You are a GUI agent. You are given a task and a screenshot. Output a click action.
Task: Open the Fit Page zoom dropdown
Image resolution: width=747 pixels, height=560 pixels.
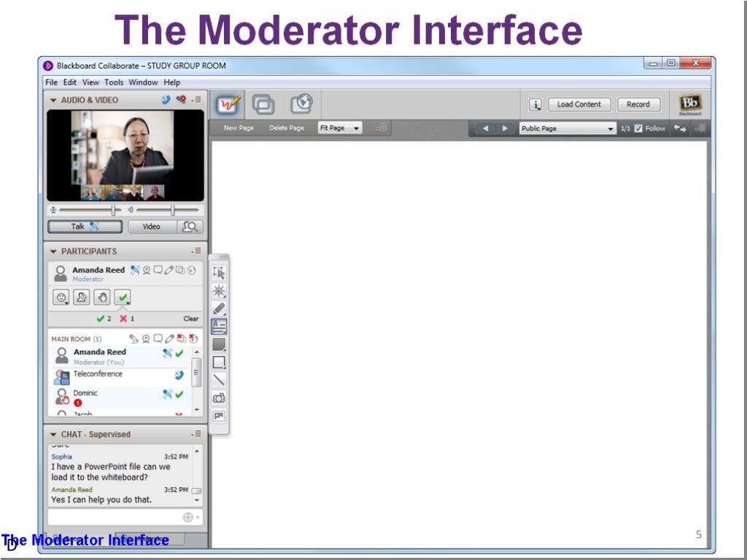[340, 128]
